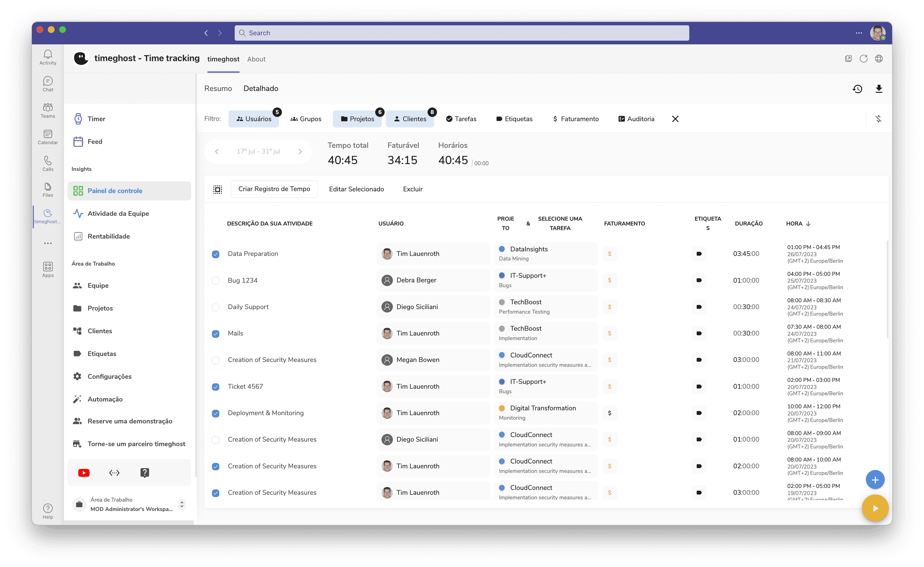
Task: Open the Faturamento filter dropdown
Action: click(x=576, y=119)
